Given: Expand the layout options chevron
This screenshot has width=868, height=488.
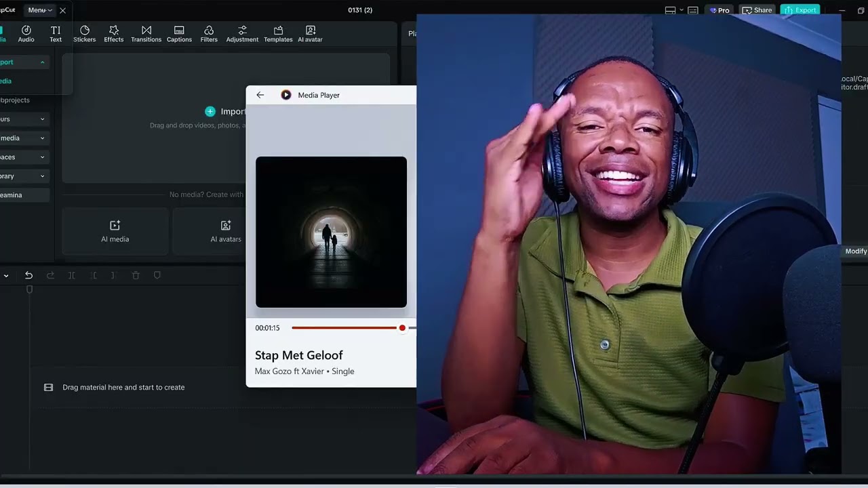Looking at the screenshot, I should point(681,10).
